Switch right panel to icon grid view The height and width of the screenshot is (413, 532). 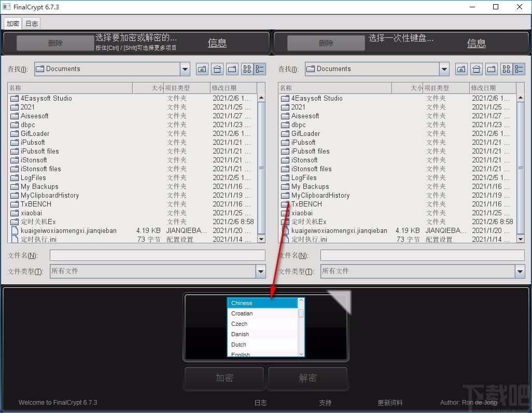click(x=506, y=69)
